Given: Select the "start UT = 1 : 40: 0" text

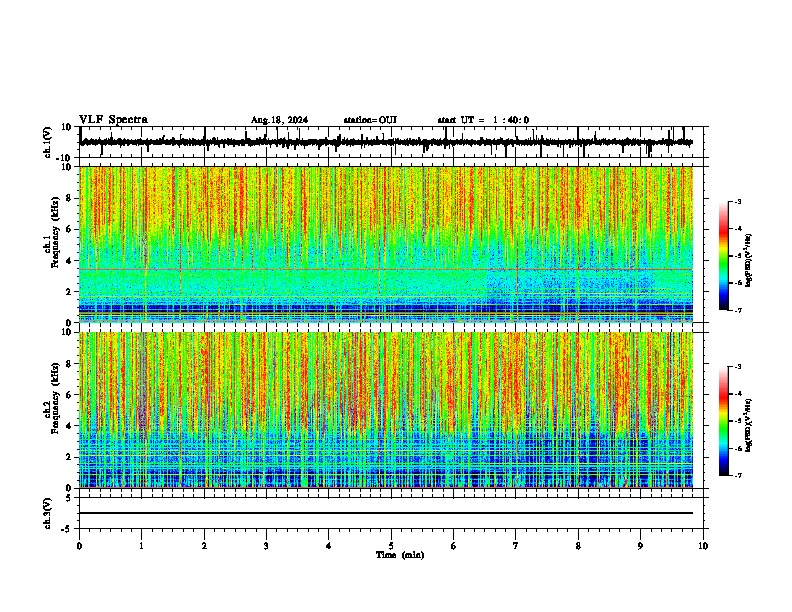Looking at the screenshot, I should [x=483, y=120].
